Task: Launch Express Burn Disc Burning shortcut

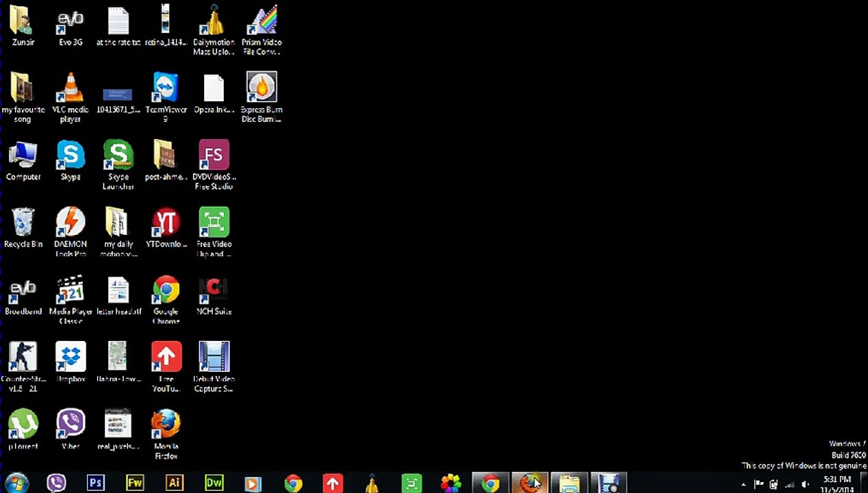Action: tap(261, 98)
